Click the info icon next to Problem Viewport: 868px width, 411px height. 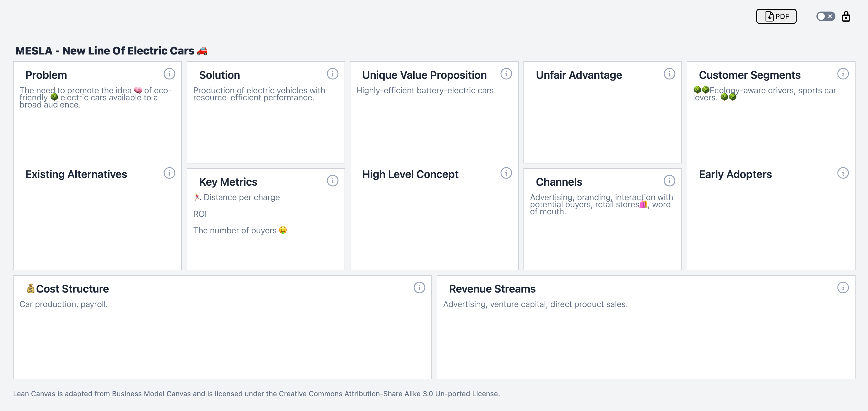coord(169,74)
